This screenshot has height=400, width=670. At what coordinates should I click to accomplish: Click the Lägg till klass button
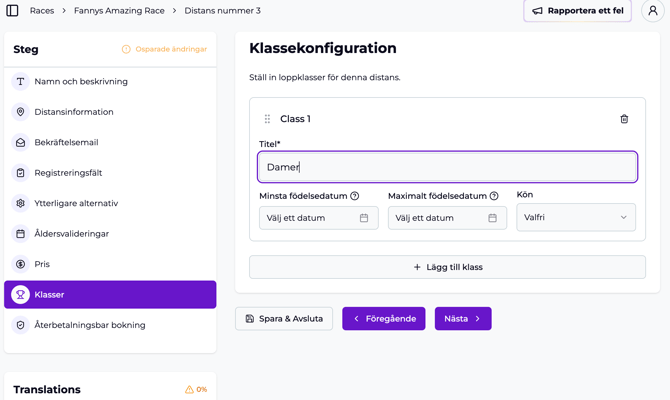447,267
